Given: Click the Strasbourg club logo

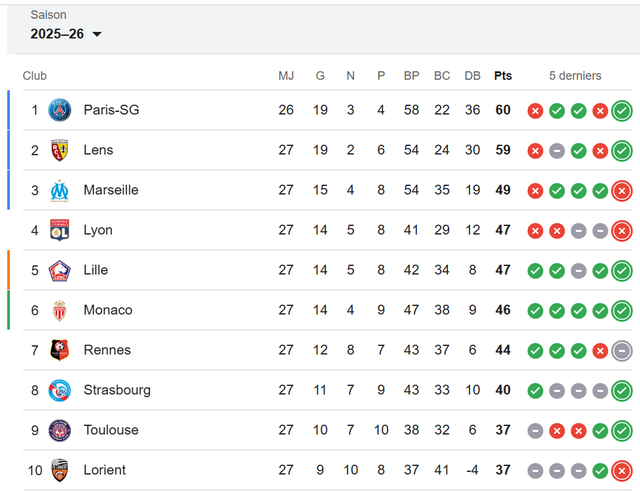Looking at the screenshot, I should coord(60,390).
